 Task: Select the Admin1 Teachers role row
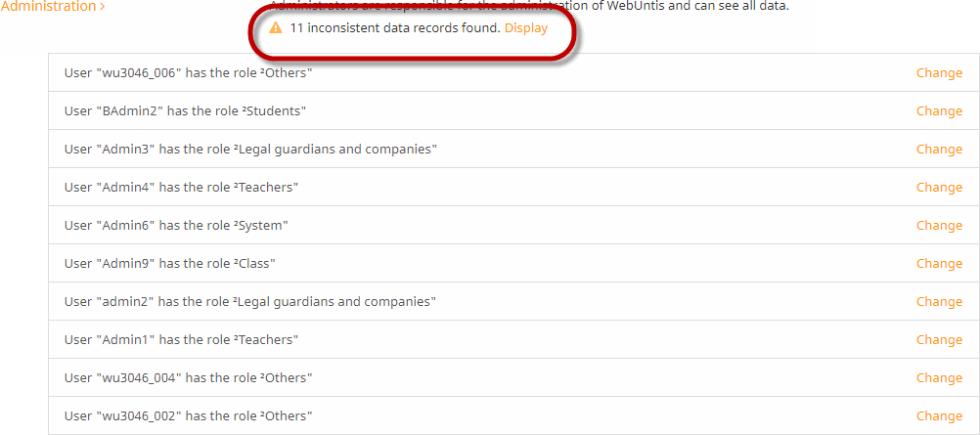tap(513, 339)
